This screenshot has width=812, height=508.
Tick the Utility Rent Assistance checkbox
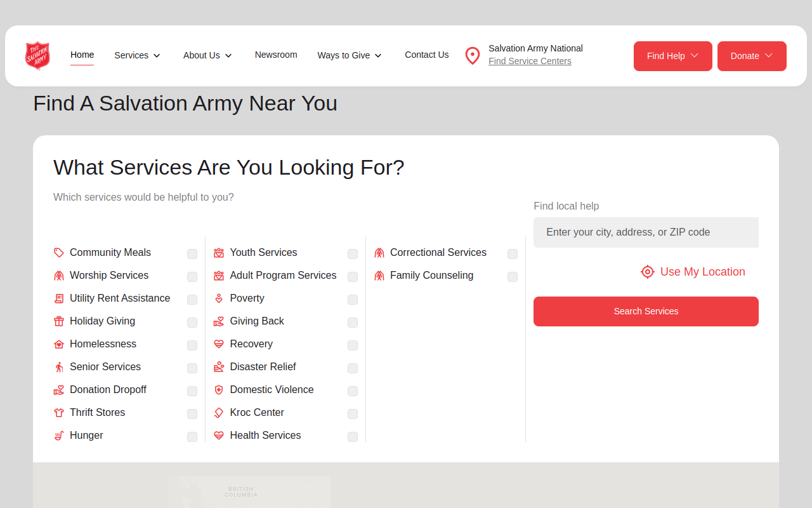[192, 300]
